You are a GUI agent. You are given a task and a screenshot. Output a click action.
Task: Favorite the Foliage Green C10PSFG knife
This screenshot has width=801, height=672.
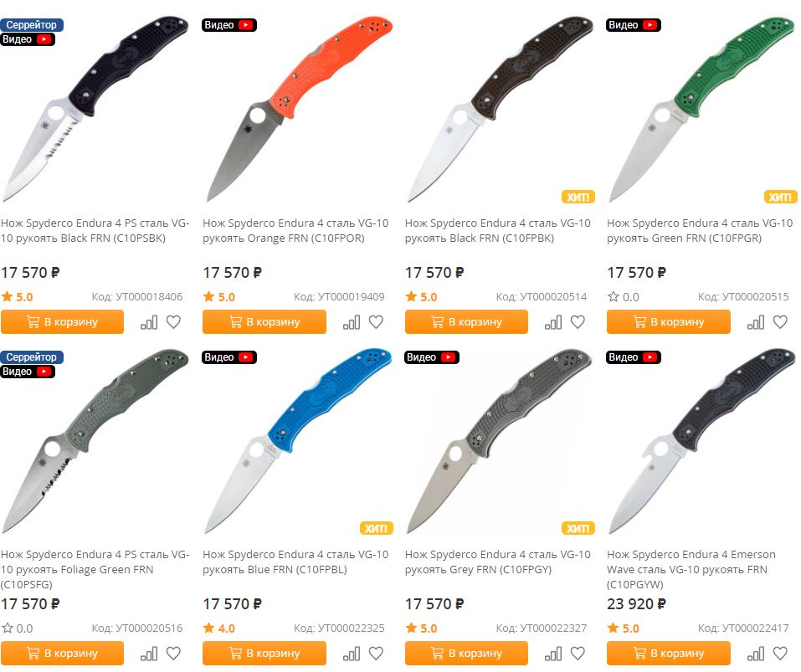point(174,654)
